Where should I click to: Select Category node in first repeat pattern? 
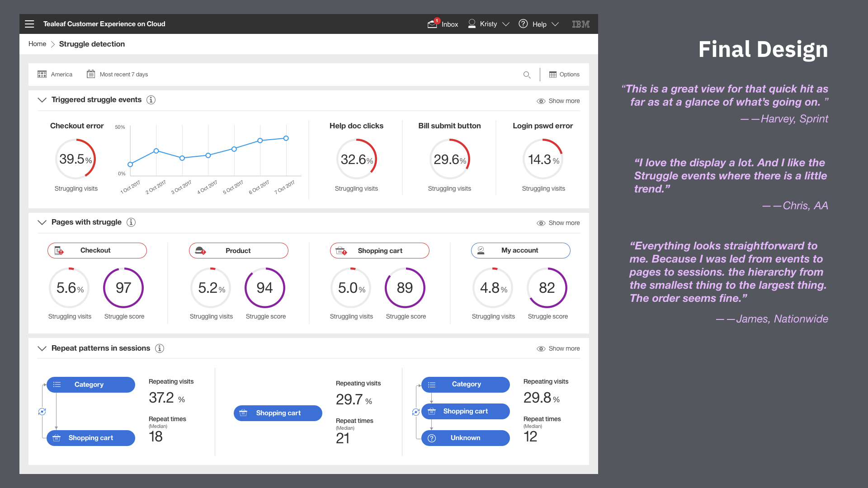[x=91, y=385]
